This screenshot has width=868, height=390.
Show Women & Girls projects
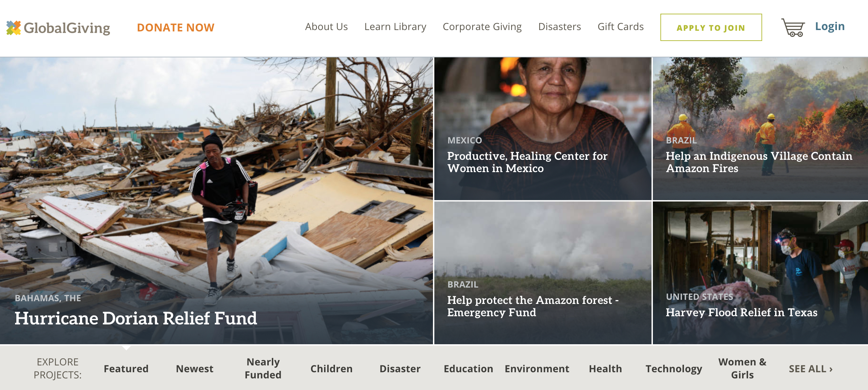pyautogui.click(x=742, y=368)
